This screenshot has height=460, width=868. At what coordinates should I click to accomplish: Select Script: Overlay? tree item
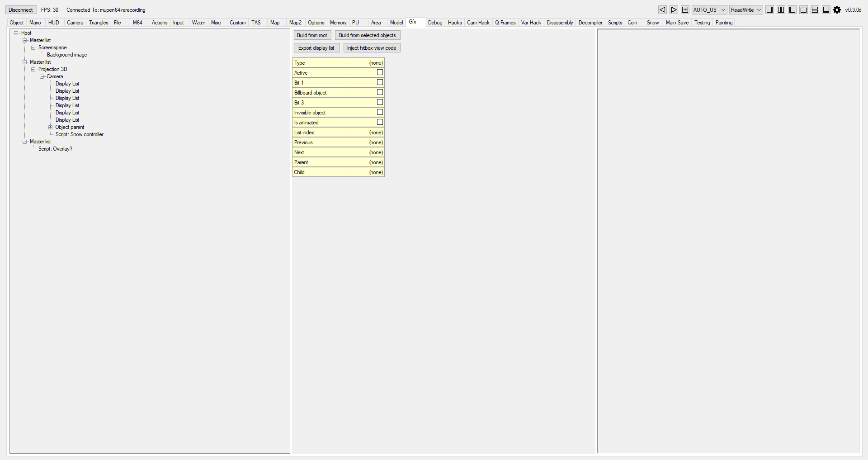(55, 149)
